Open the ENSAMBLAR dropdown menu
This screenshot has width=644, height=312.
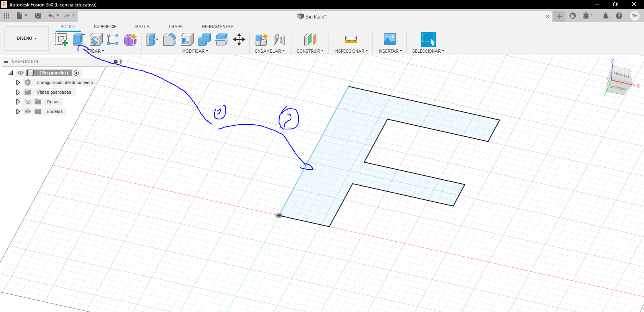270,51
